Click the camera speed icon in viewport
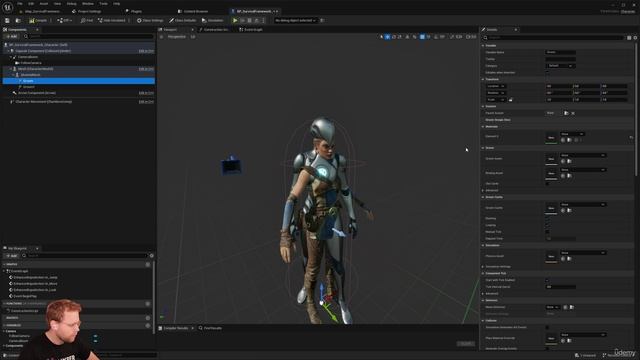Screen dimensions: 640x360 pyautogui.click(x=468, y=37)
